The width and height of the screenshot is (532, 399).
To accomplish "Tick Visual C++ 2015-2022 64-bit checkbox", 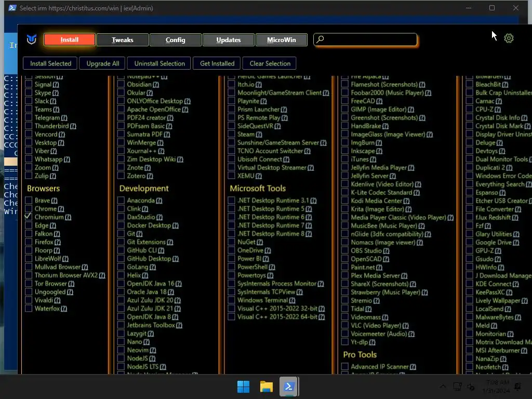I will click(231, 316).
